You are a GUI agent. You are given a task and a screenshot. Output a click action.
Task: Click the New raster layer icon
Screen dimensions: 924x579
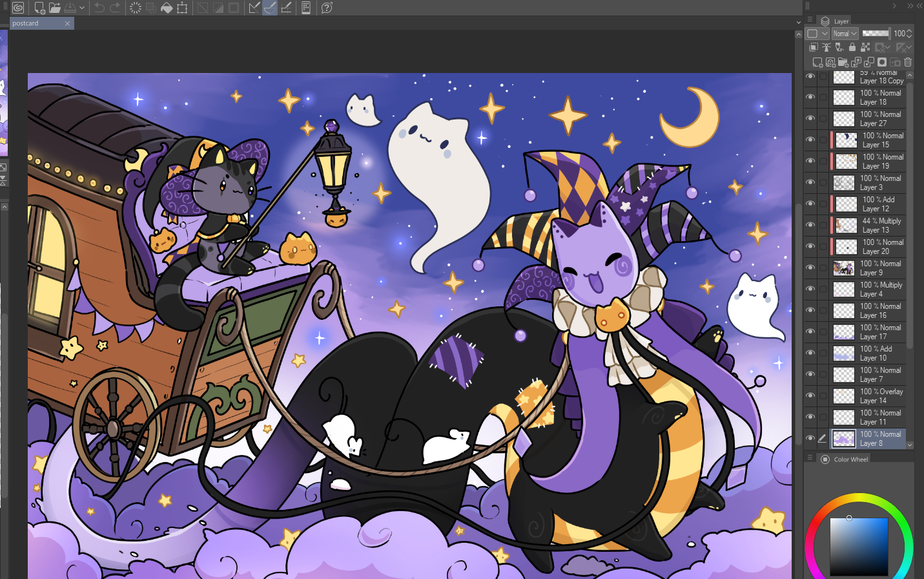[x=817, y=62]
